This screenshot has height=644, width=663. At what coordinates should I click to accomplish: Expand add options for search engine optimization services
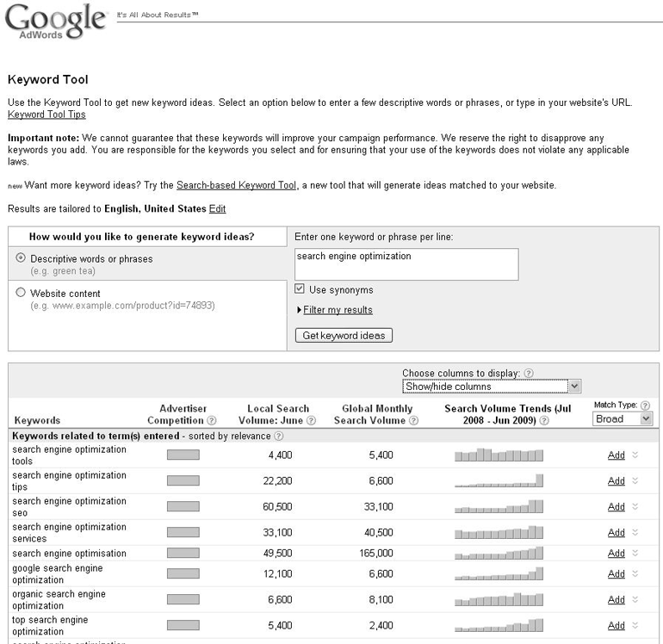(635, 532)
